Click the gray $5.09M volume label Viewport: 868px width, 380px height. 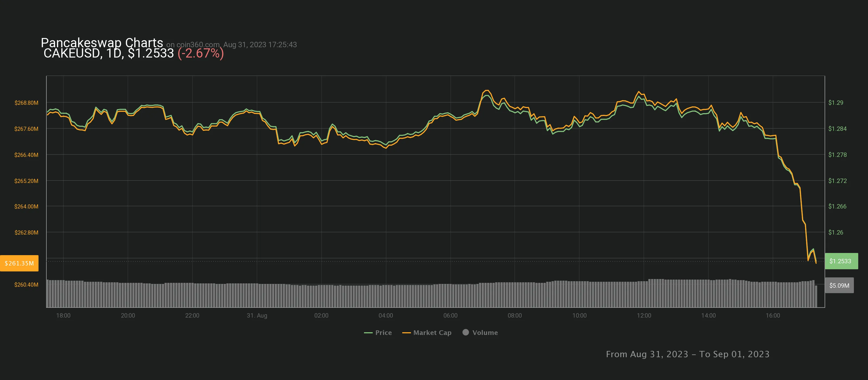click(839, 285)
